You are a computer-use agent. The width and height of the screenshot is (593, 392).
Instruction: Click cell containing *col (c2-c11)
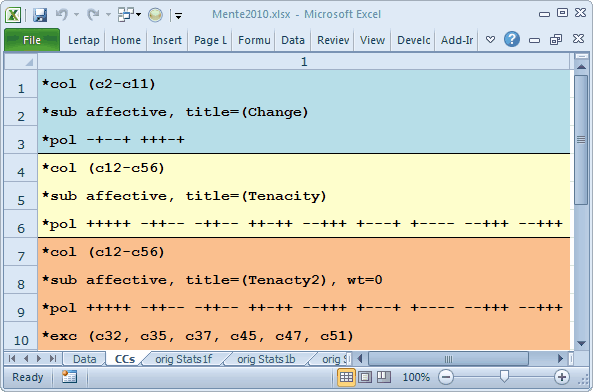[304, 84]
